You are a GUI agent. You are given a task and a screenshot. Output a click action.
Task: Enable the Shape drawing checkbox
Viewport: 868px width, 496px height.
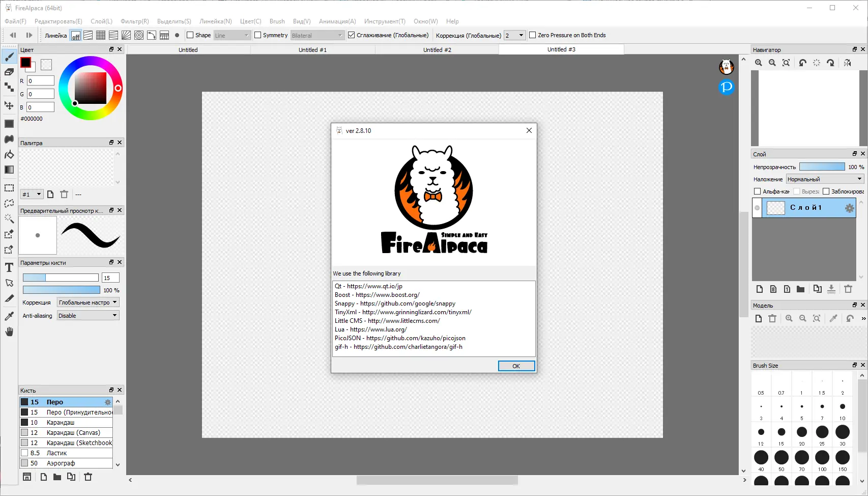189,35
